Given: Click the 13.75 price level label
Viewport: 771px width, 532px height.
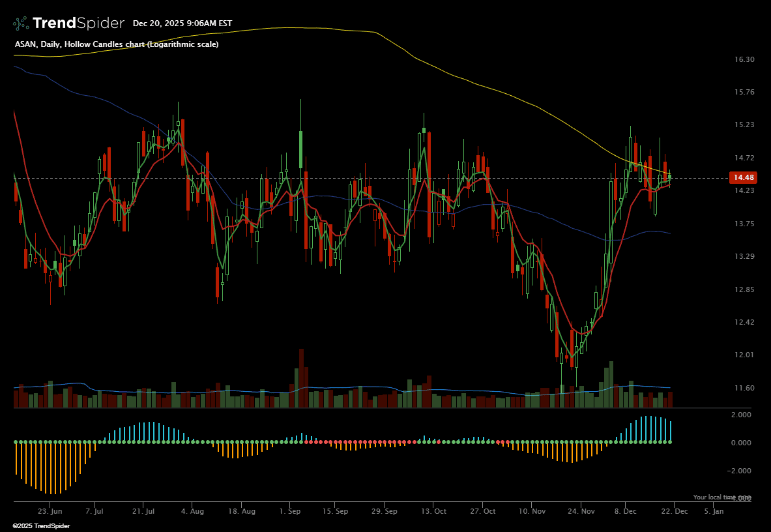Looking at the screenshot, I should point(744,224).
